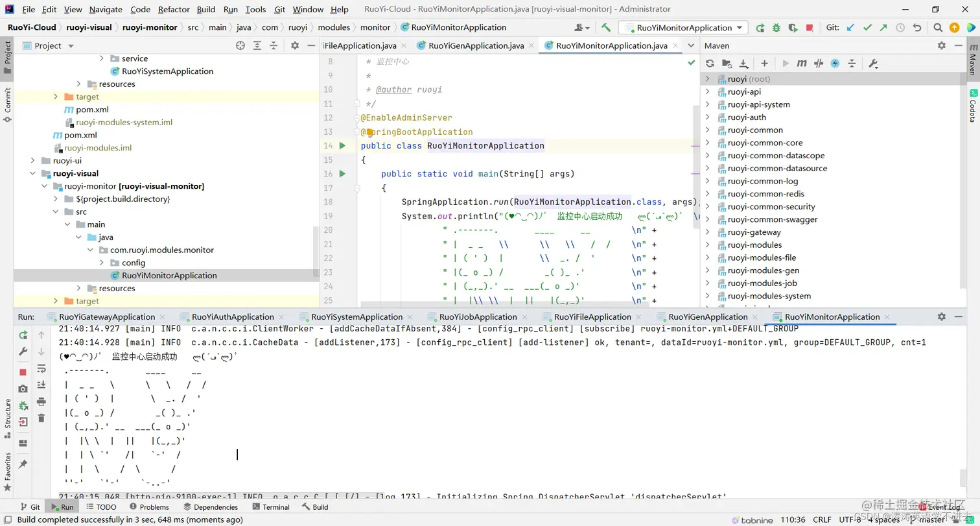Click Execute Maven Goal m icon

pyautogui.click(x=802, y=64)
